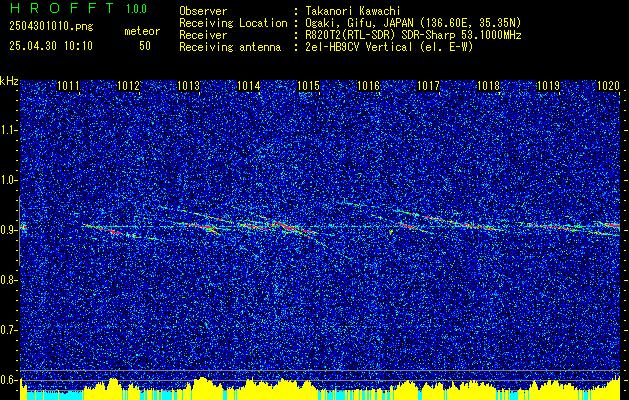Click the 1020 time marker

point(608,85)
